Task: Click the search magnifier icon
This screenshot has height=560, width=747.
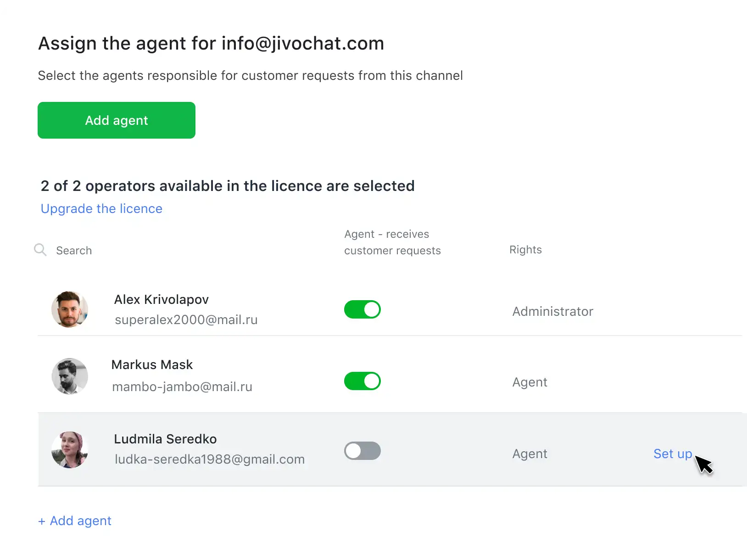Action: coord(40,250)
